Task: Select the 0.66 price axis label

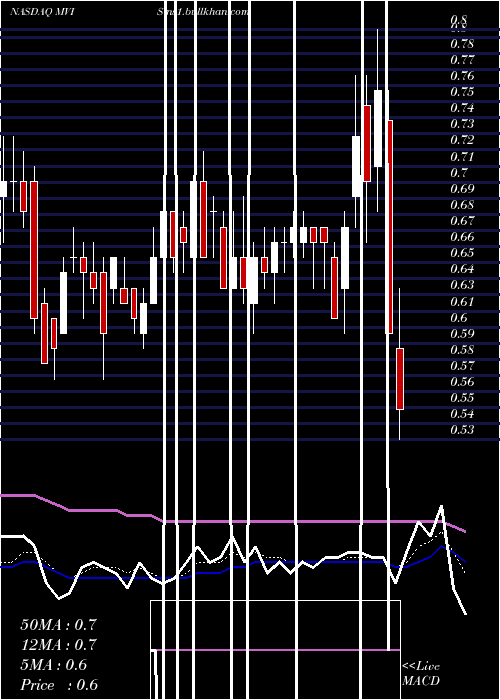Action: point(462,237)
